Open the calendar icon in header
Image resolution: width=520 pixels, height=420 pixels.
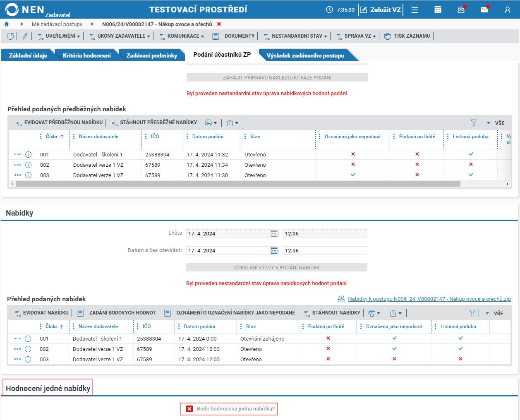tap(438, 10)
